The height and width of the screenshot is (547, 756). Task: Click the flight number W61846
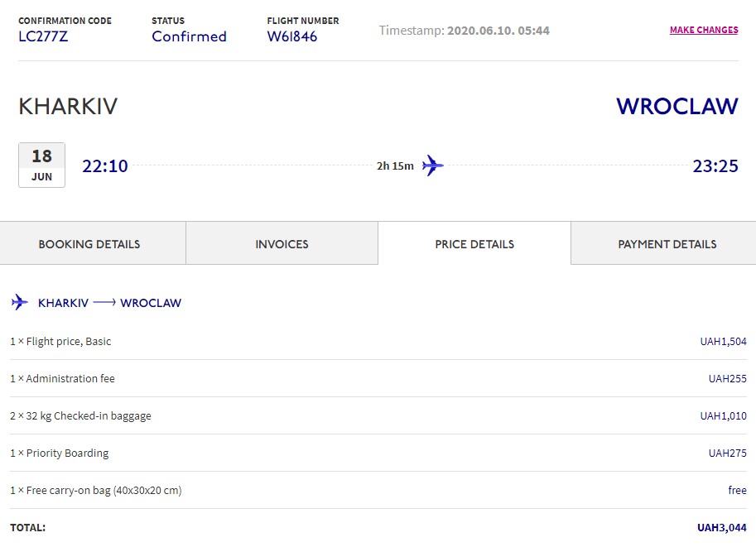pyautogui.click(x=291, y=36)
